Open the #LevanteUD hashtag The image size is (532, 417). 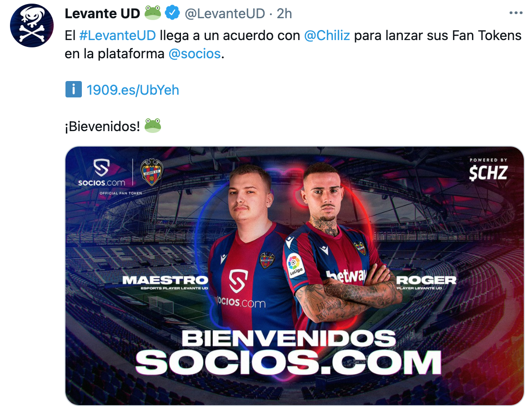[x=117, y=36]
